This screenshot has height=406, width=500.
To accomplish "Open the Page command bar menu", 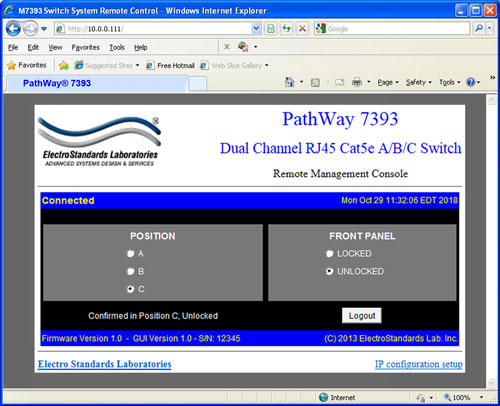I will coord(388,82).
